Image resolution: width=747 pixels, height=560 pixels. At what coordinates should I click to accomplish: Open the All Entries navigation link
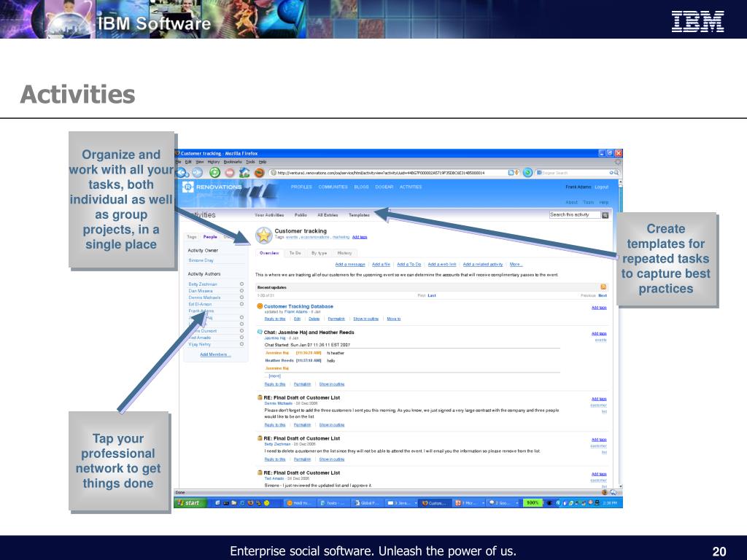pos(328,215)
